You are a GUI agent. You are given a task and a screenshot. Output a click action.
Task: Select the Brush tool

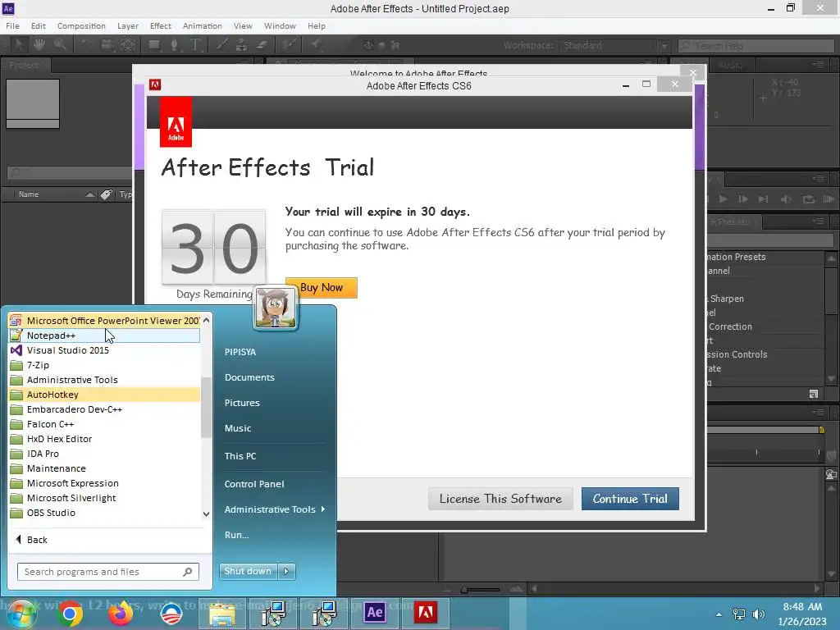tap(221, 45)
